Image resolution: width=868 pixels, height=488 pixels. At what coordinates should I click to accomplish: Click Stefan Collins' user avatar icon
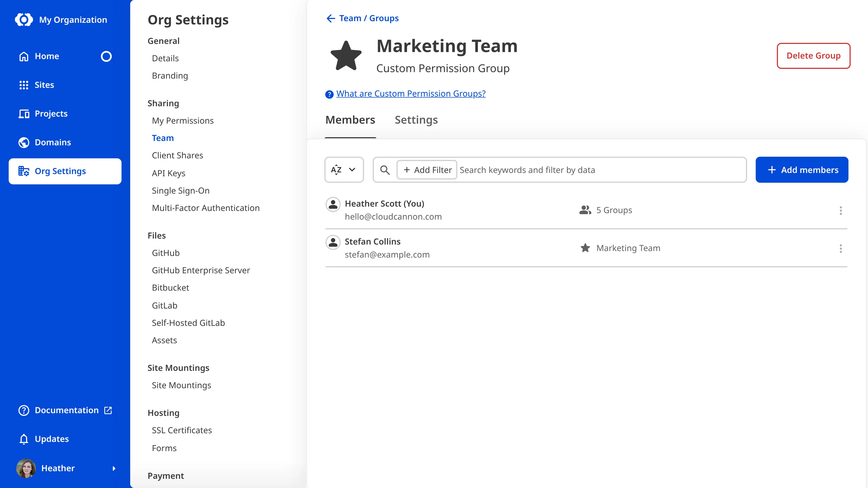tap(333, 242)
